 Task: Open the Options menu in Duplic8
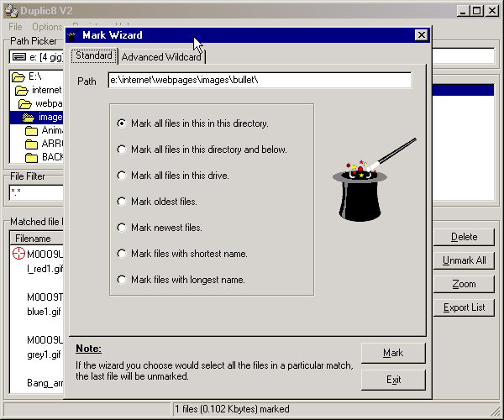(47, 27)
